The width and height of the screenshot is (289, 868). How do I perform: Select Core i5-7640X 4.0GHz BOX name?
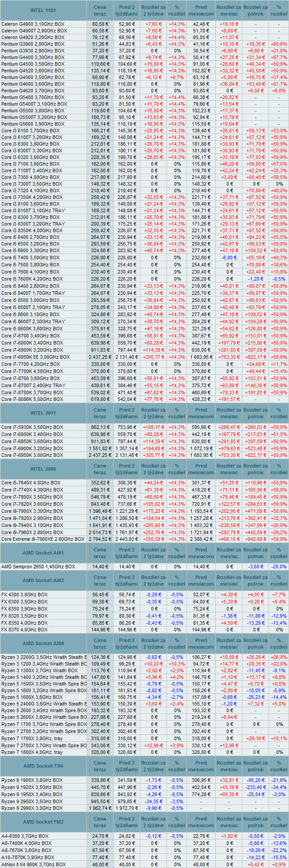tap(31, 483)
